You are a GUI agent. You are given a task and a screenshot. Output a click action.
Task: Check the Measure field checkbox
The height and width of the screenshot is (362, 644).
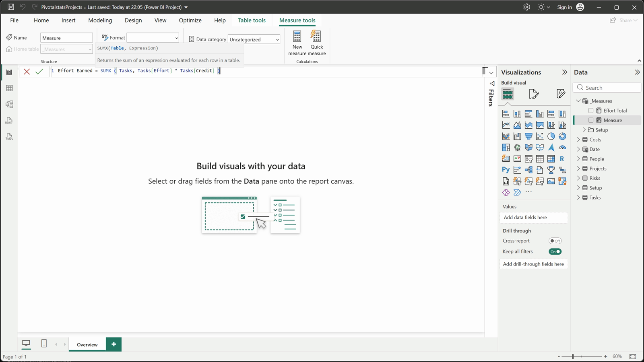[x=591, y=120]
